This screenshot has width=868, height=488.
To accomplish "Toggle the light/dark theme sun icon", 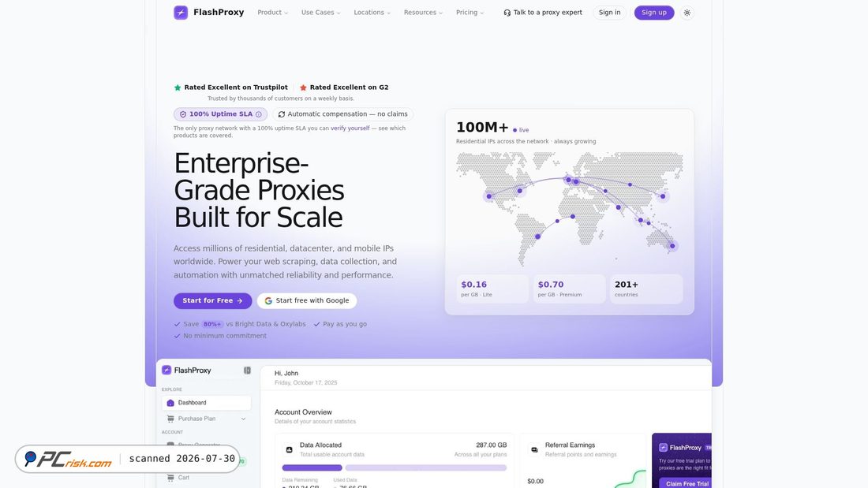I will click(x=687, y=13).
